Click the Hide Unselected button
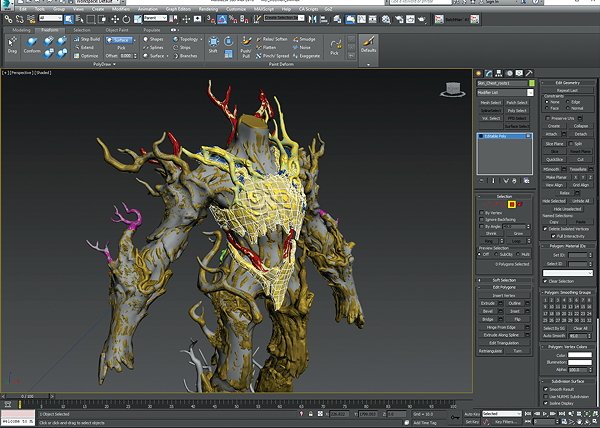Image resolution: width=600 pixels, height=428 pixels. 567,209
